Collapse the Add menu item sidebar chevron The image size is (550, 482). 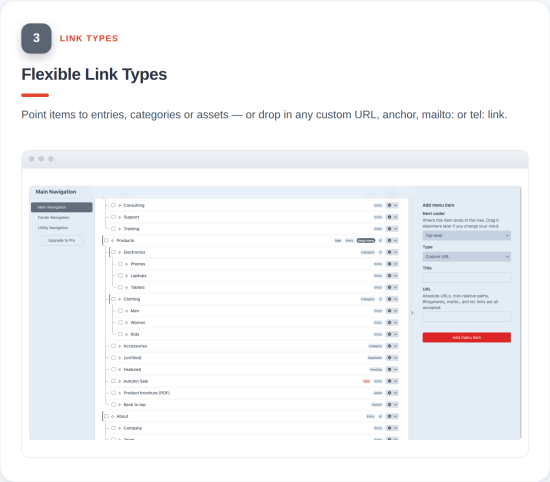[x=412, y=313]
